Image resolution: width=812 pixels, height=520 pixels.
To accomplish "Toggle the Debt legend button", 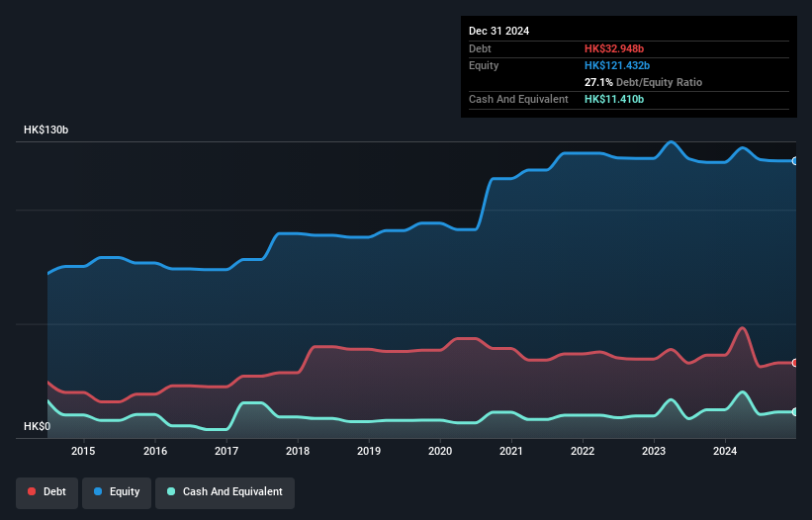I will click(47, 492).
